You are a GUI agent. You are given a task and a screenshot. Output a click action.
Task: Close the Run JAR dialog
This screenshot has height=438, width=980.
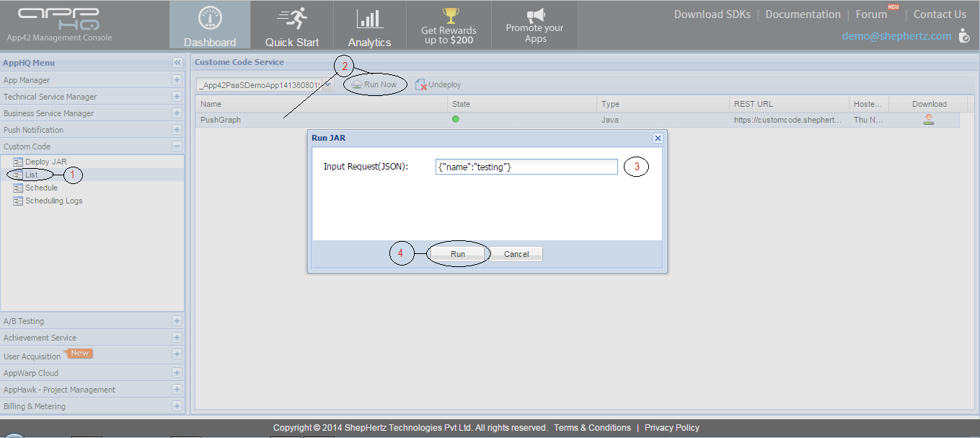pyautogui.click(x=657, y=138)
